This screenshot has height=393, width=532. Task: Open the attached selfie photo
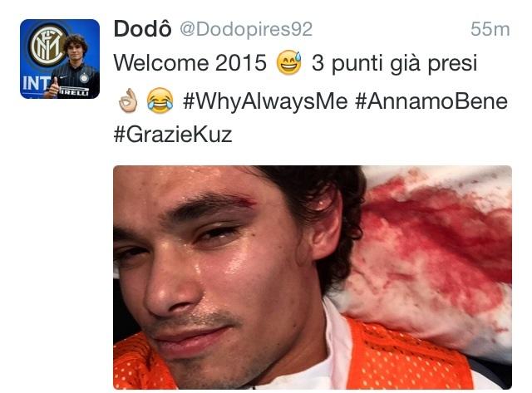[x=313, y=277]
